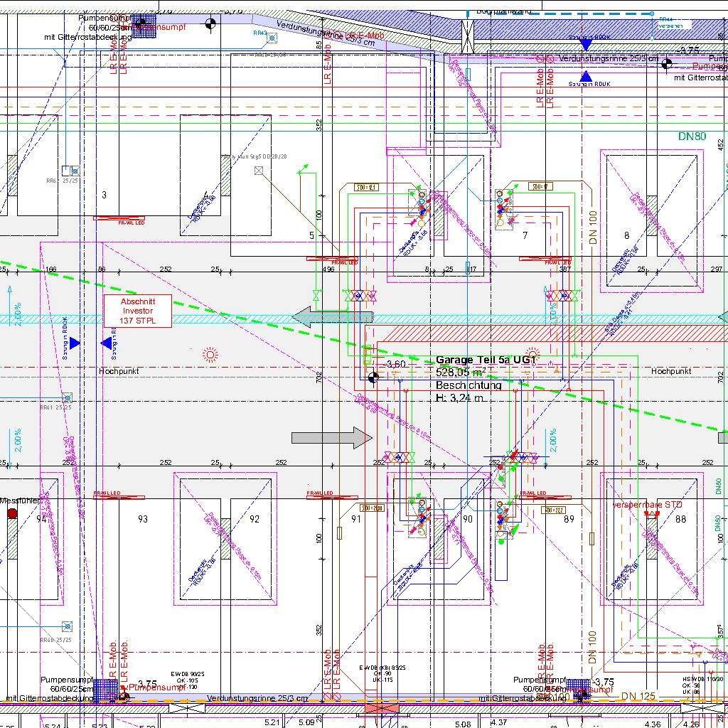The height and width of the screenshot is (728, 728).
Task: Click the gray right-pointing direction arrow
Action: pyautogui.click(x=332, y=438)
